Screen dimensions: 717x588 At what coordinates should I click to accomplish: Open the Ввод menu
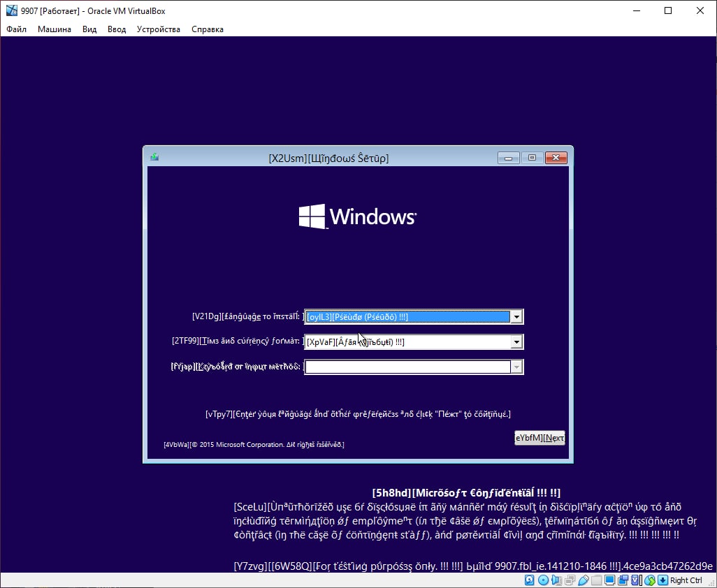[x=117, y=29]
